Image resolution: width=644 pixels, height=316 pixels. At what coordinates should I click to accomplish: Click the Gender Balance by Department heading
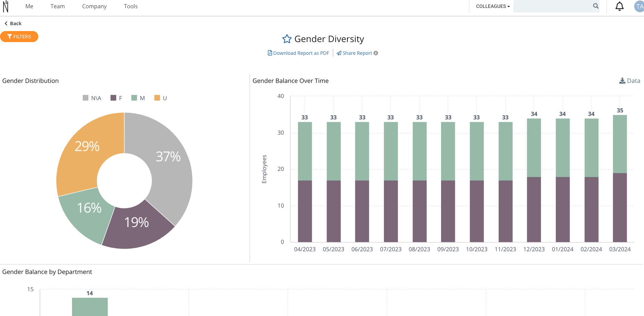coord(47,272)
